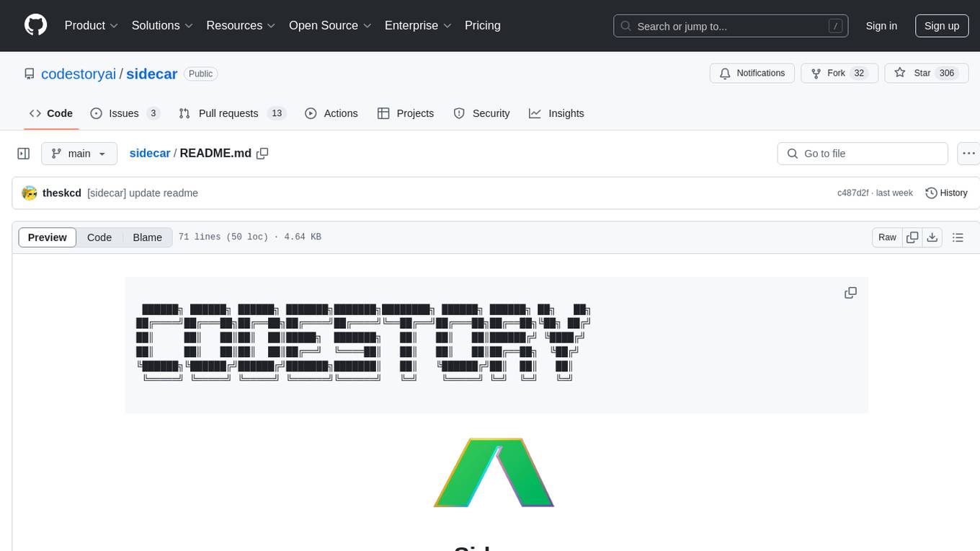This screenshot has height=551, width=980.
Task: Copy the README.md file path
Action: [262, 154]
